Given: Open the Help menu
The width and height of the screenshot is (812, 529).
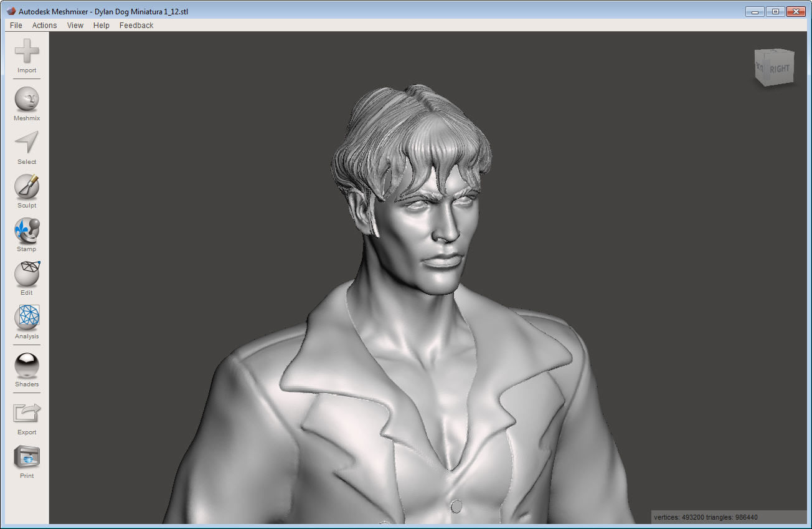Looking at the screenshot, I should coord(101,26).
